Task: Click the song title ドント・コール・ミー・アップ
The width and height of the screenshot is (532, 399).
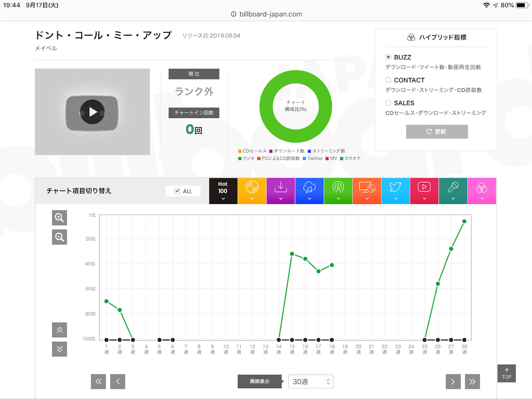Action: pyautogui.click(x=103, y=35)
